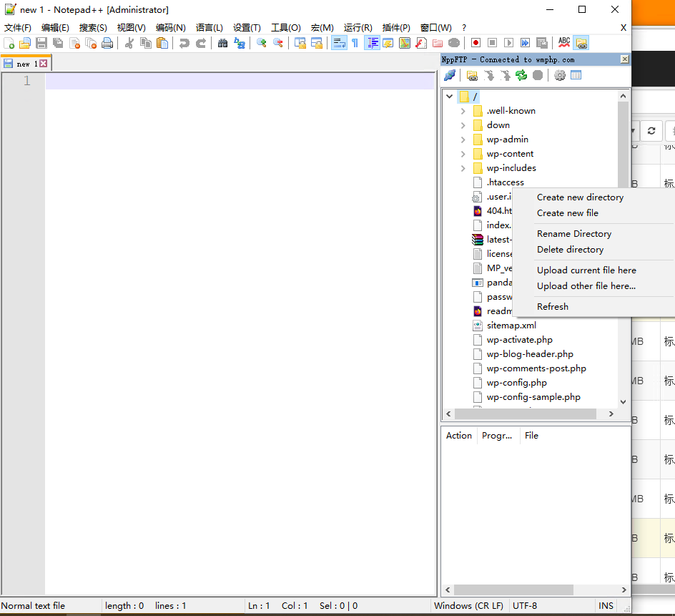Screen dimensions: 675x616
Task: Collapse the root '/' folder
Action: 450,97
